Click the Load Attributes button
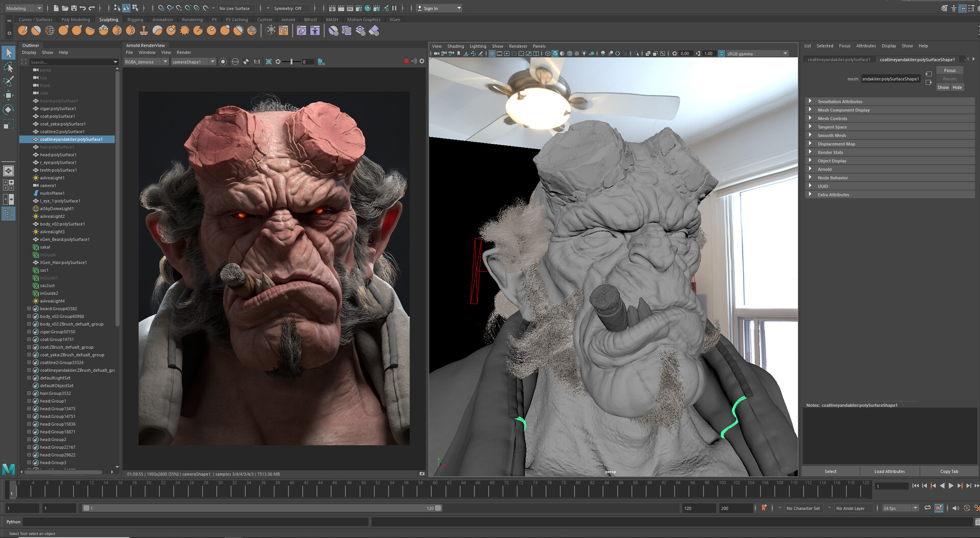The image size is (980, 538). click(889, 471)
